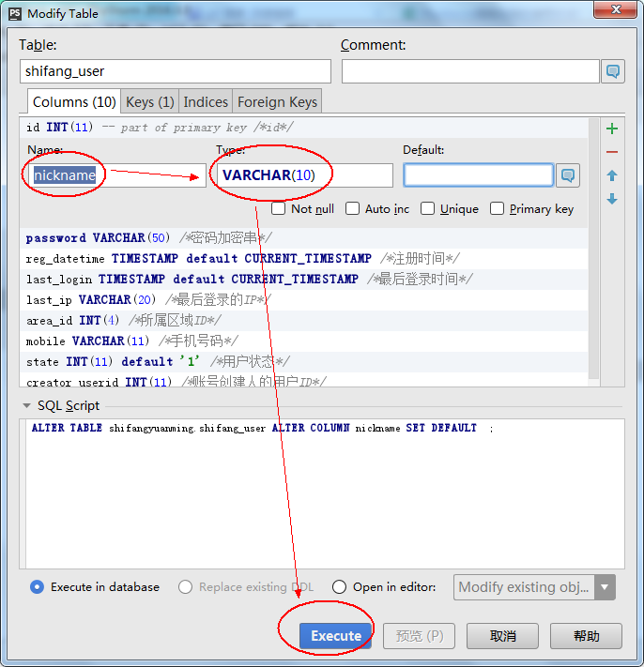Image resolution: width=644 pixels, height=667 pixels.
Task: Click the Type field containing VARCHAR(10)
Action: coord(303,175)
